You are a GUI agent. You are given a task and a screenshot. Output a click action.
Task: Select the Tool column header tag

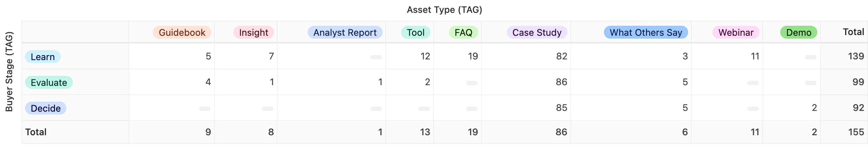point(415,33)
